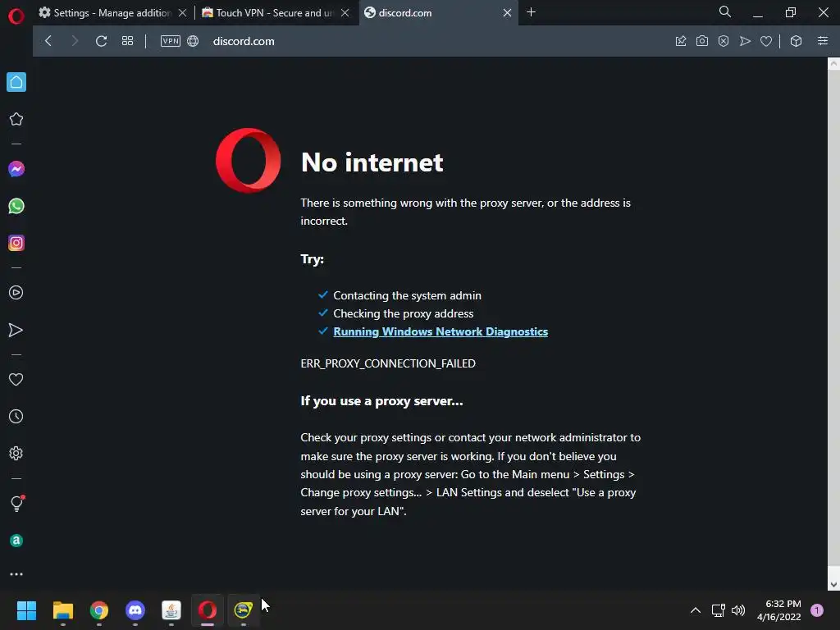Open the History clock icon in sidebar
The image size is (840, 630).
coord(16,416)
